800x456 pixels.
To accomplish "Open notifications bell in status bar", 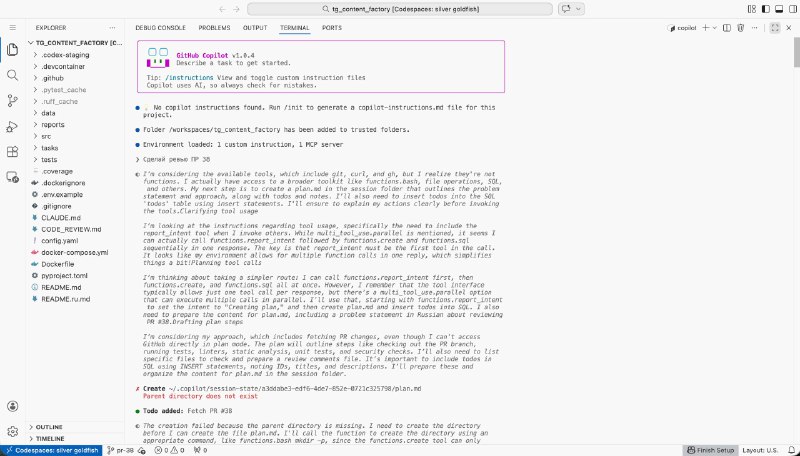I will pyautogui.click(x=791, y=450).
